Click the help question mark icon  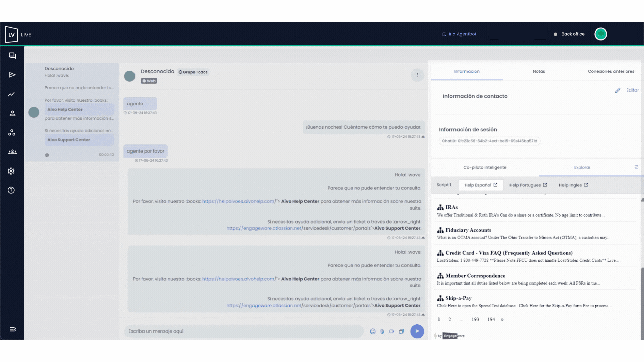(x=11, y=190)
